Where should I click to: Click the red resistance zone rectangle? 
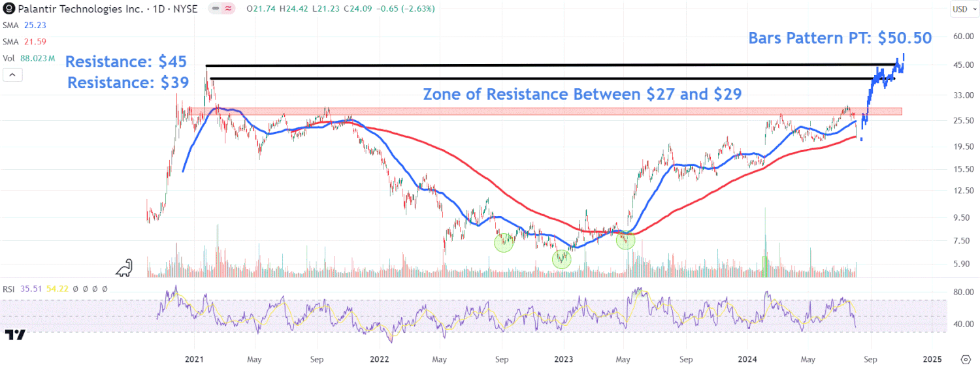pos(457,112)
